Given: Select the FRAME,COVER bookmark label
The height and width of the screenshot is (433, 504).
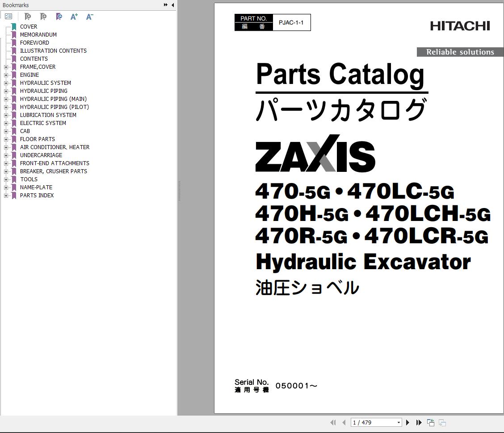Looking at the screenshot, I should click(x=38, y=67).
